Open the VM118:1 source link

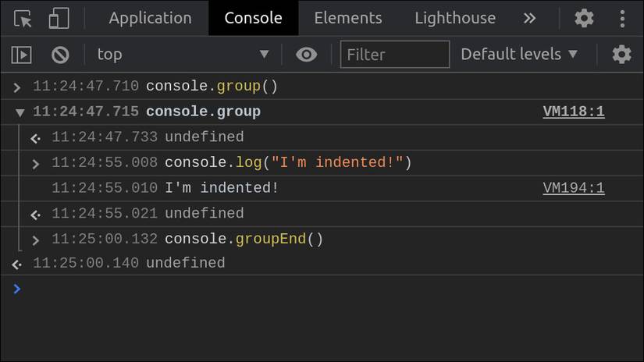(574, 112)
